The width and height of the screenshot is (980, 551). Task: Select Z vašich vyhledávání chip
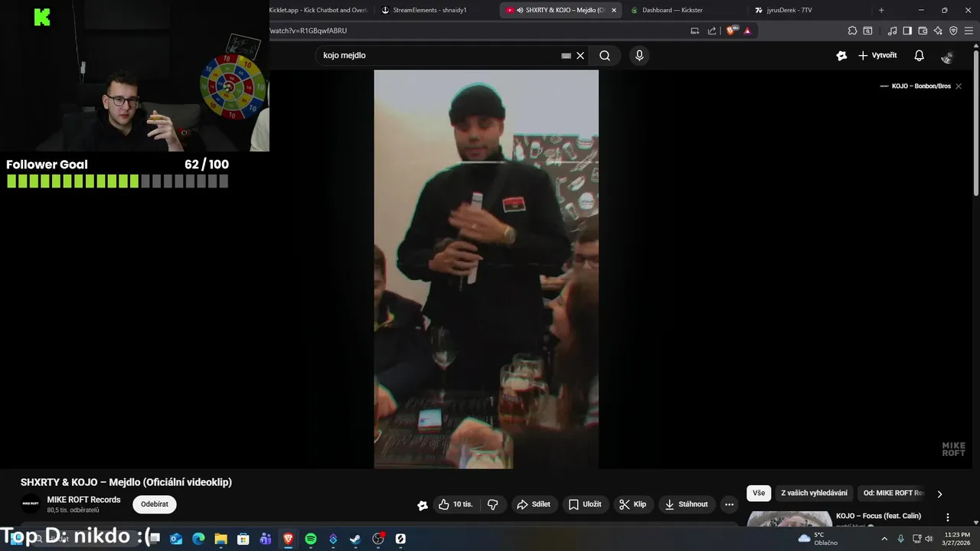point(814,494)
